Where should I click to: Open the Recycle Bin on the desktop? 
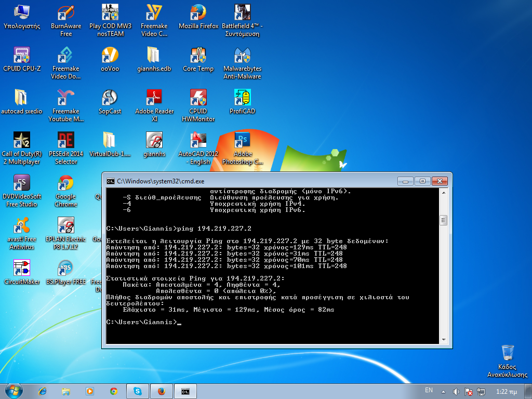(x=508, y=353)
